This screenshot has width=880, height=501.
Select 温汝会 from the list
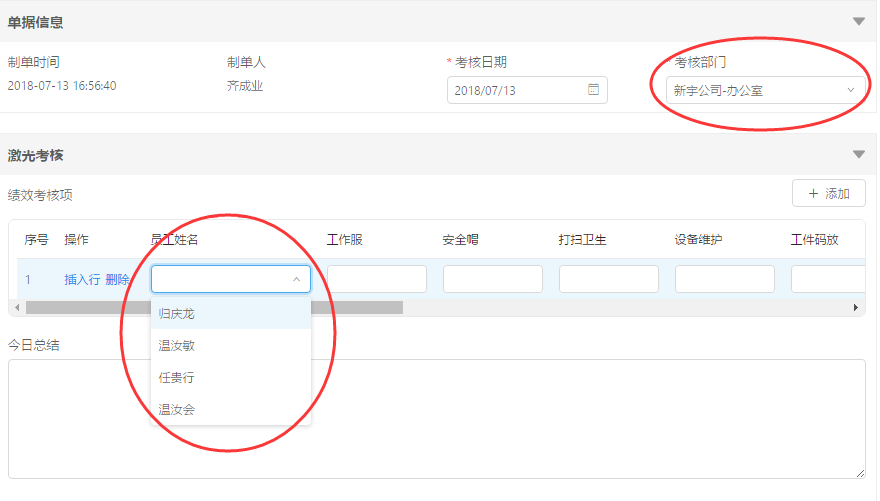(x=231, y=410)
